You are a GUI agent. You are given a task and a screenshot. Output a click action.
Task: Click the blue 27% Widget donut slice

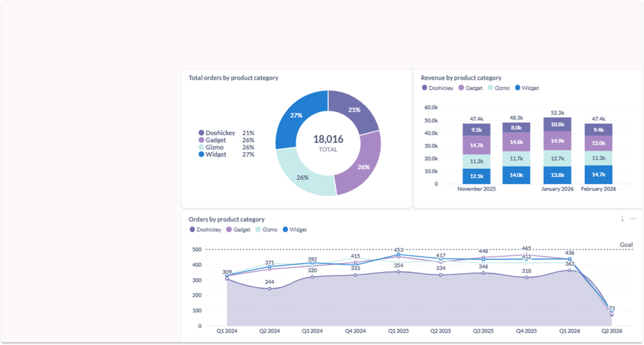[297, 116]
